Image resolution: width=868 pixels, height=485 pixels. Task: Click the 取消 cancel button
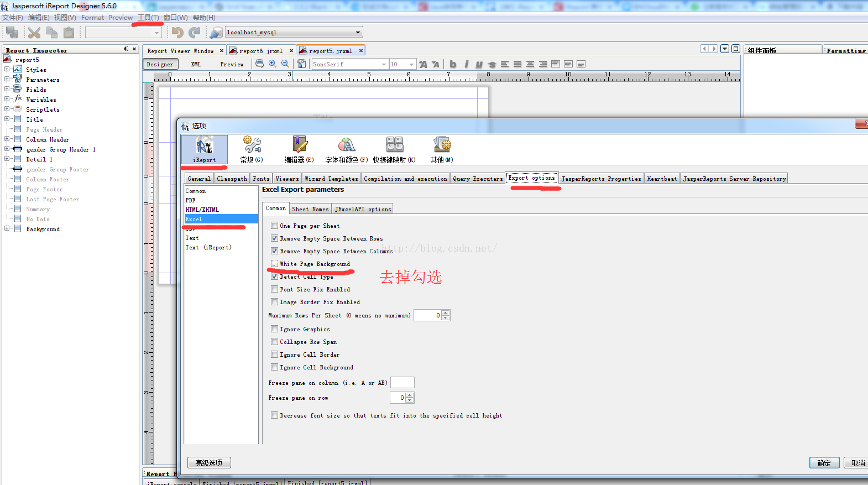858,463
